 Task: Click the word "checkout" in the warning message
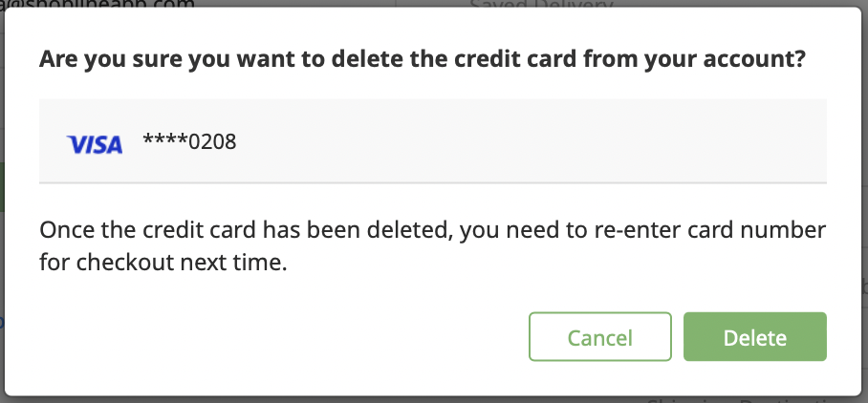[x=125, y=263]
